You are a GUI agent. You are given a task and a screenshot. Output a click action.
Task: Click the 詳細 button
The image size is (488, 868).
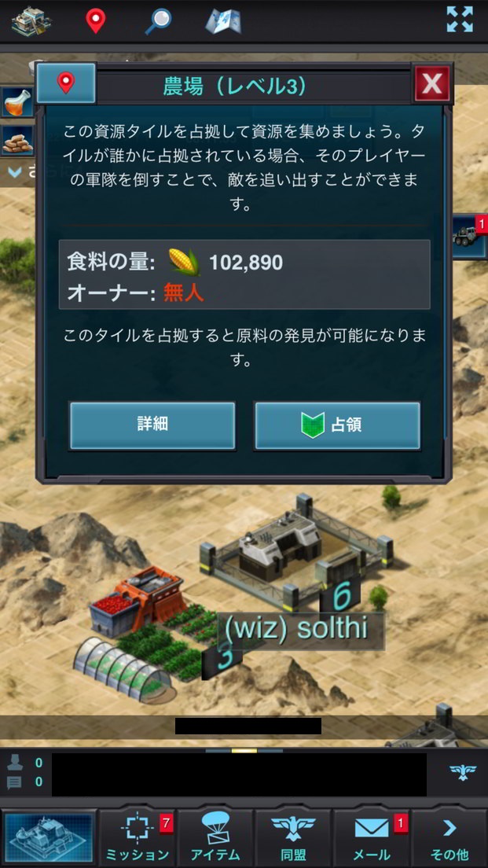click(152, 425)
